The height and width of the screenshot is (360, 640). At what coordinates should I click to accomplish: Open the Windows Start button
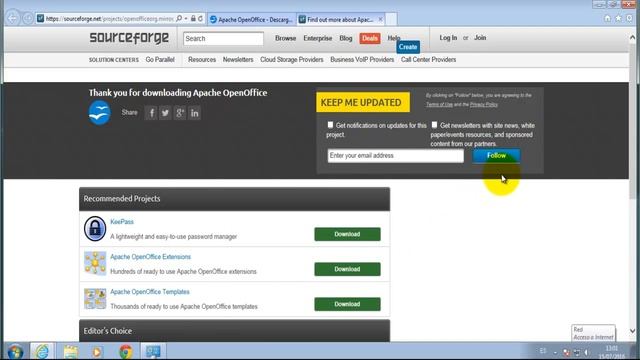[16, 351]
